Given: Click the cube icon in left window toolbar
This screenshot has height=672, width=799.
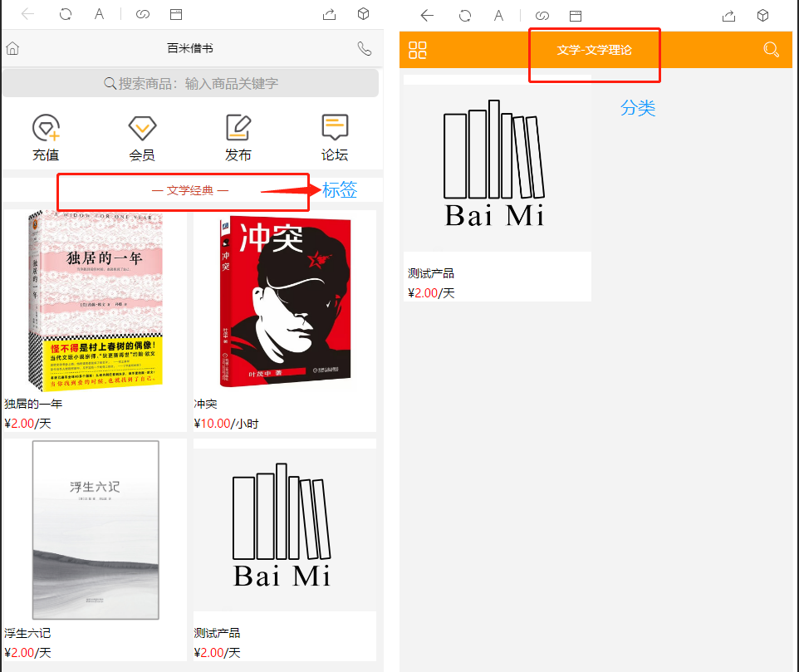Looking at the screenshot, I should pos(363,14).
